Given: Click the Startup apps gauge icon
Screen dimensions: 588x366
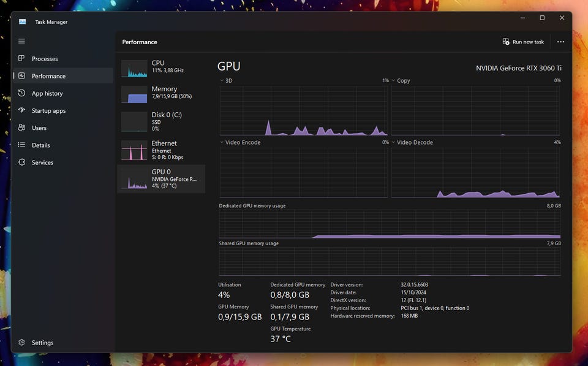Looking at the screenshot, I should [x=21, y=110].
